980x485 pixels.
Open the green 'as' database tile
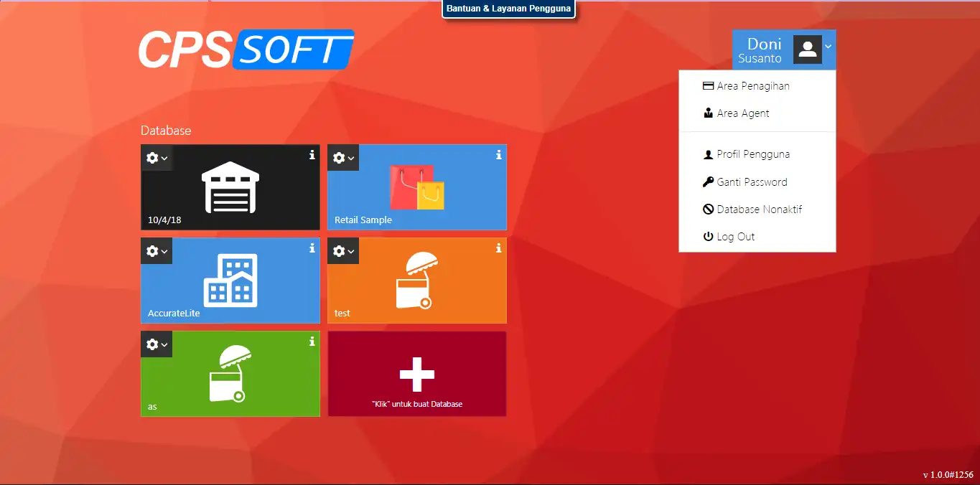(230, 374)
